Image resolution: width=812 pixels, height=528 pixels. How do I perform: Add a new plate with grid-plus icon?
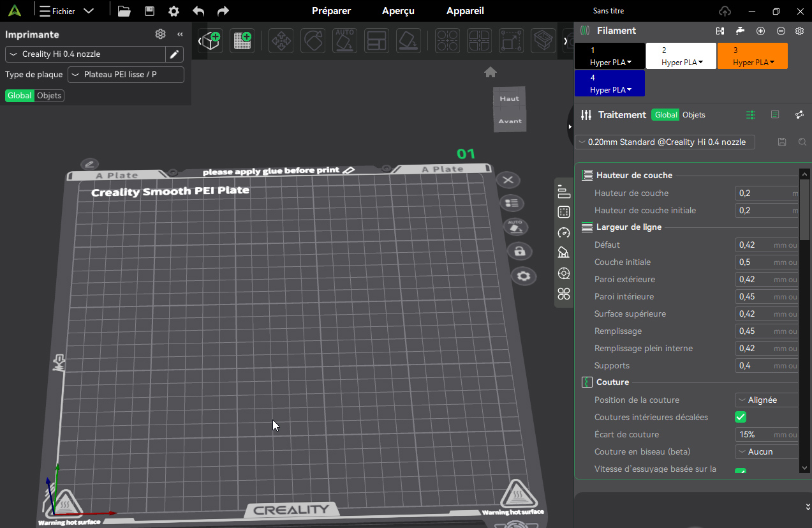click(242, 40)
